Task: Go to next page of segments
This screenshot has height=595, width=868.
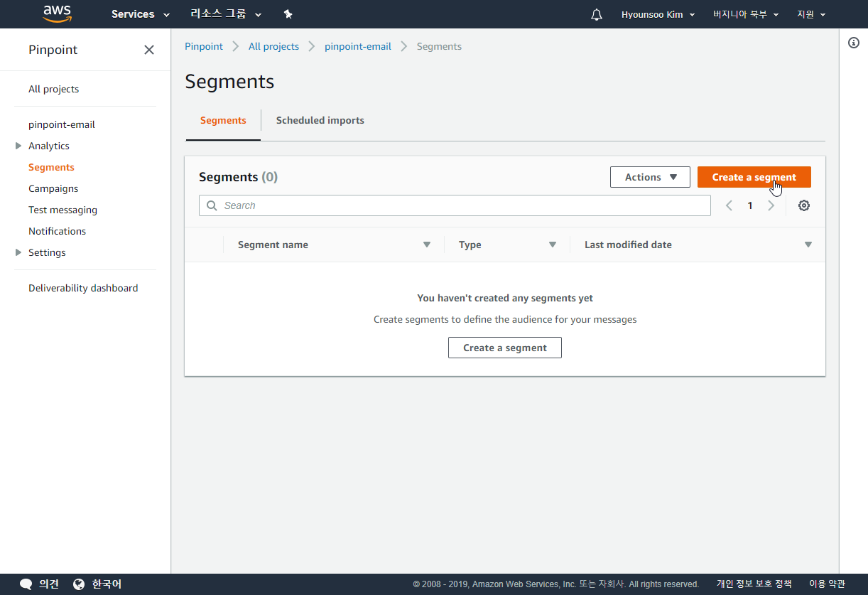Action: [771, 205]
